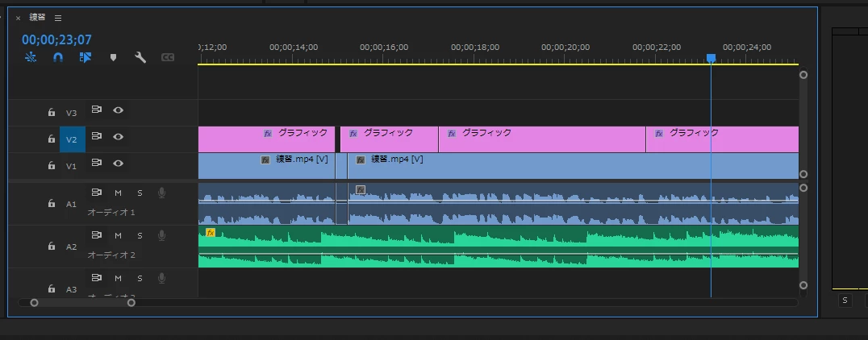The image size is (868, 340).
Task: Toggle sync lock on A3 track
Action: pyautogui.click(x=96, y=277)
